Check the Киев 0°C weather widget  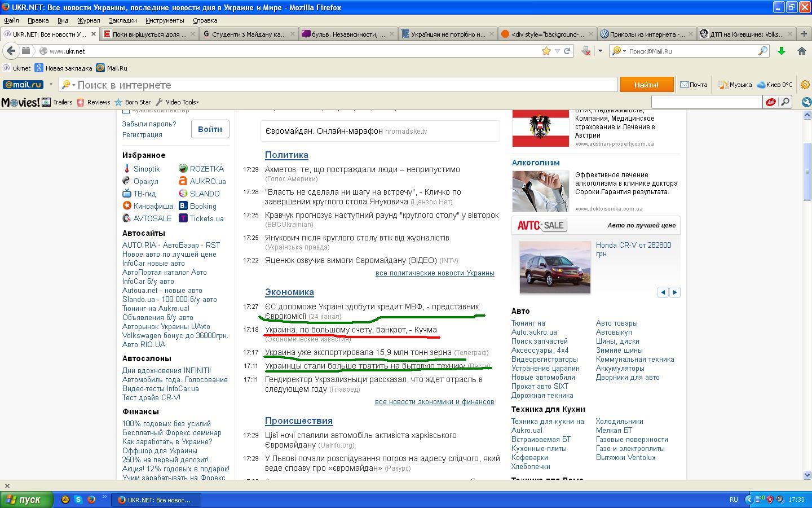coord(775,85)
